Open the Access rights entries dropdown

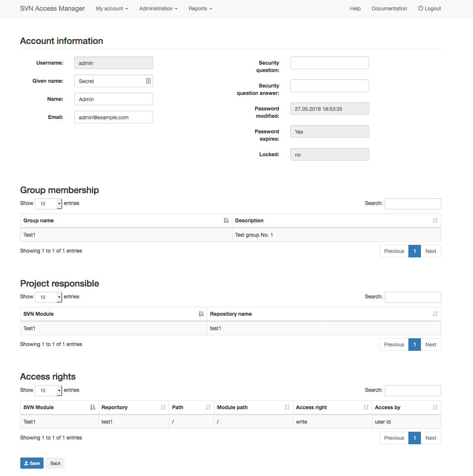(x=48, y=390)
